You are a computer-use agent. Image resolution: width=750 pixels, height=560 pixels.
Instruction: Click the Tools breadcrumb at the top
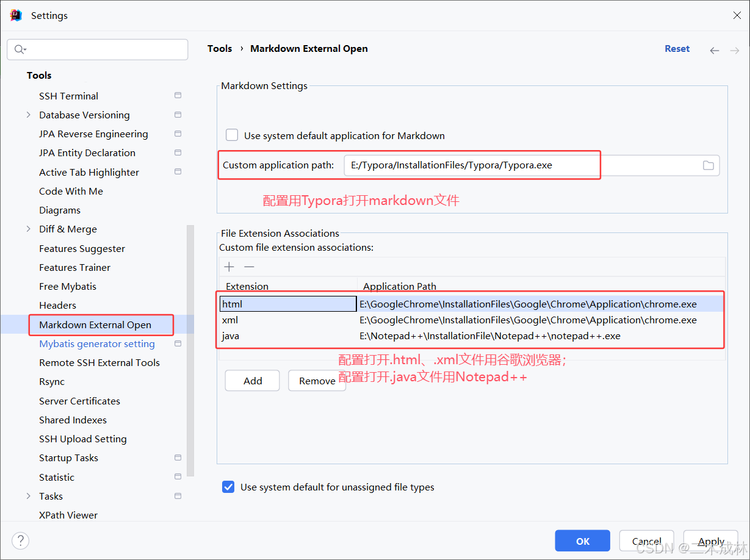[220, 49]
